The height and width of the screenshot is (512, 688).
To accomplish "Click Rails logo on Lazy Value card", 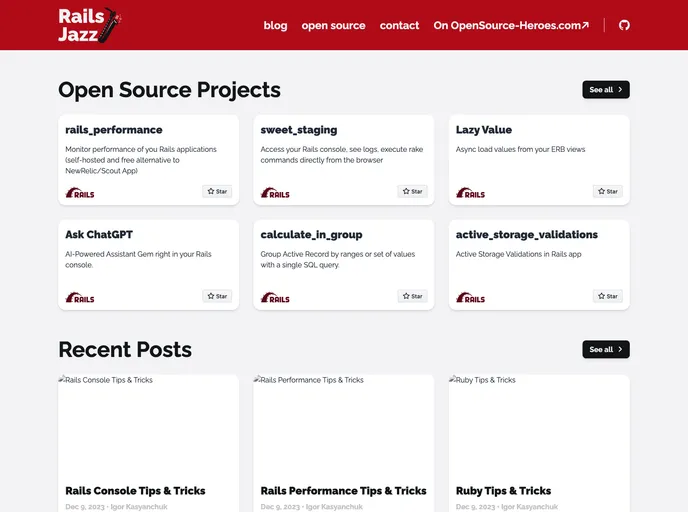I will coord(470,193).
